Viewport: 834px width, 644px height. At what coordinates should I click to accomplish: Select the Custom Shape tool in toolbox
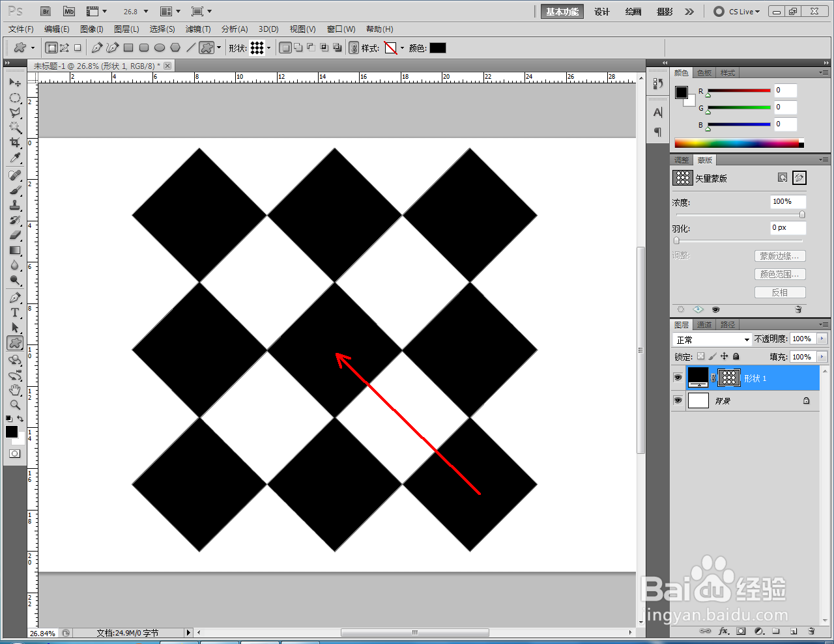point(15,343)
